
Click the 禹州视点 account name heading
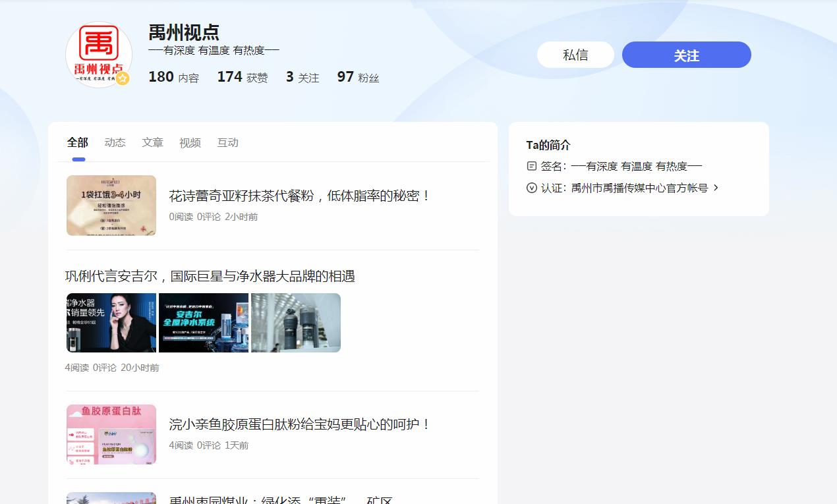coord(184,32)
